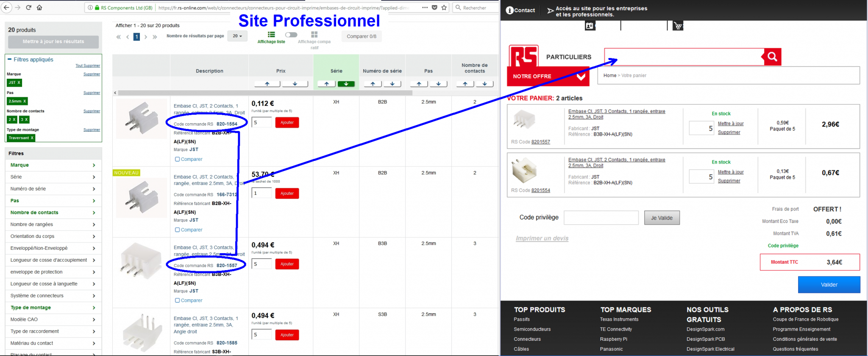Click Imprimer un devis link

coord(542,238)
